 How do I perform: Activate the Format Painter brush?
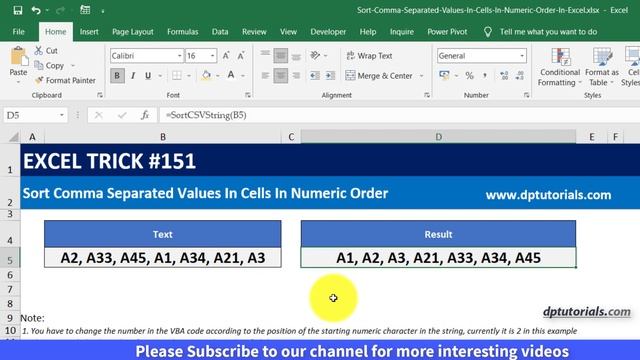click(x=65, y=80)
